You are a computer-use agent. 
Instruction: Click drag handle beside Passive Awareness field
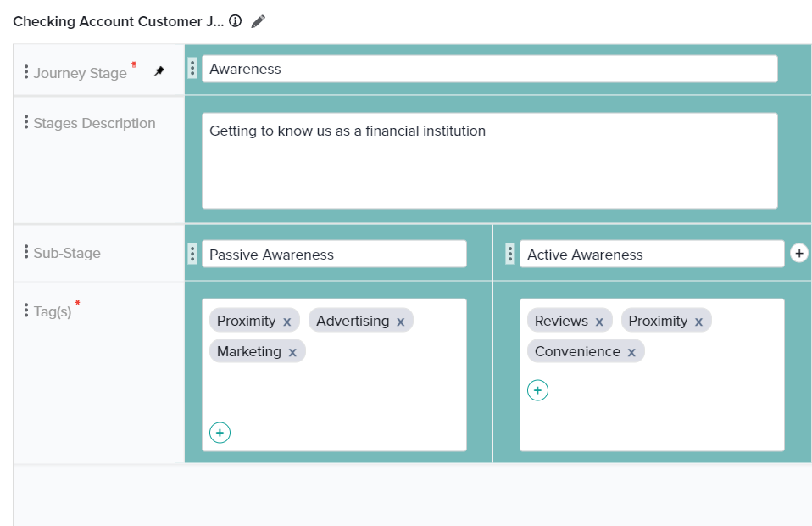[x=192, y=254]
